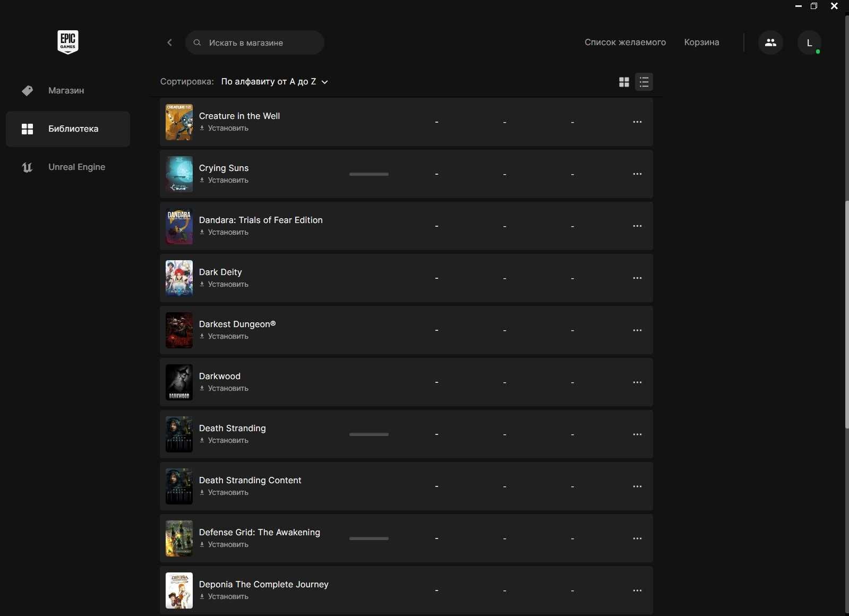
Task: Select the Dark Deity game title
Action: click(x=220, y=272)
